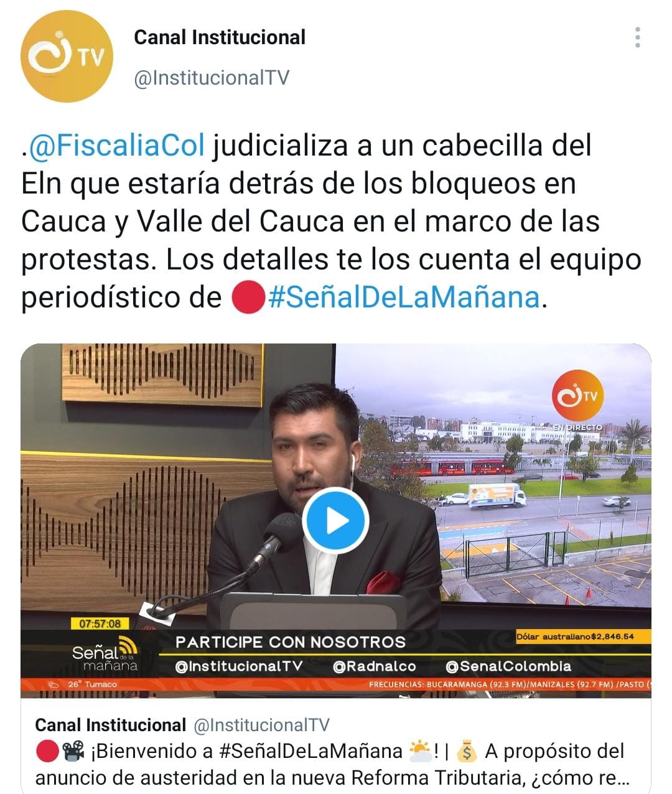Tap the Canal Institucional profile avatar
The image size is (672, 794).
(67, 56)
